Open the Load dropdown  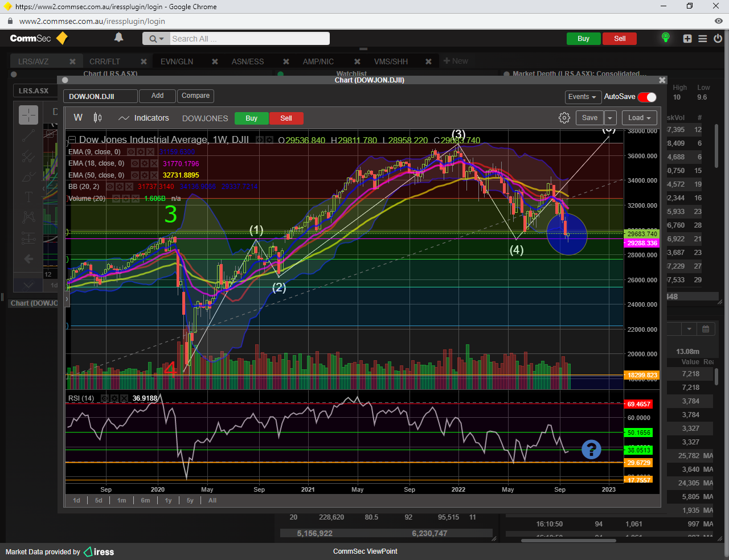(639, 118)
